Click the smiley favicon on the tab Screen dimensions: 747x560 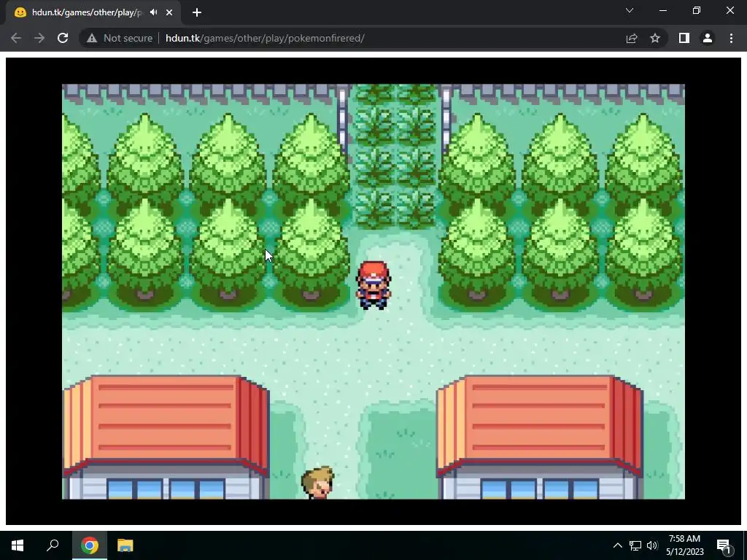pyautogui.click(x=20, y=12)
